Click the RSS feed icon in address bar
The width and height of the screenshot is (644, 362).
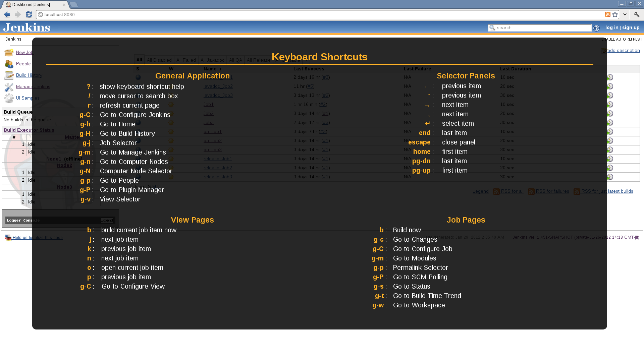coord(607,14)
